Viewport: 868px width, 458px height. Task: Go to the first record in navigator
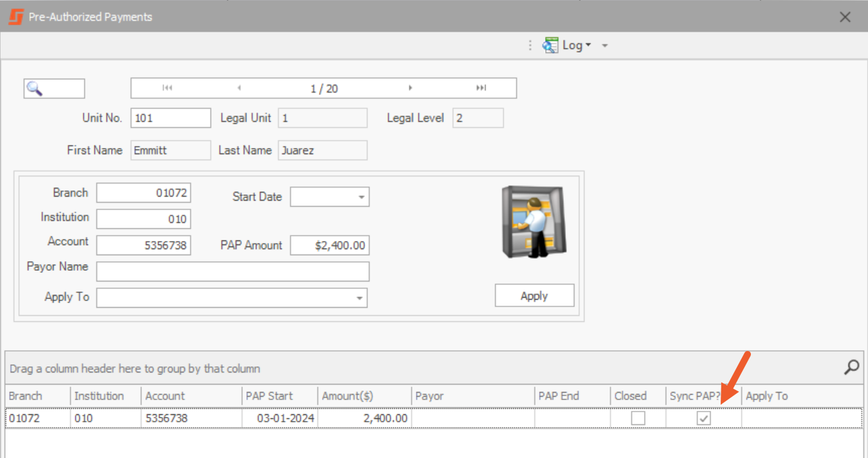[x=168, y=88]
